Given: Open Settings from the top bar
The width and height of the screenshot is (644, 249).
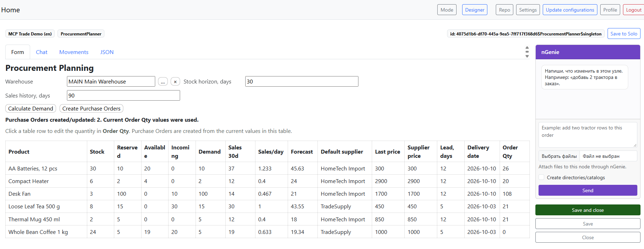Looking at the screenshot, I should tap(528, 10).
